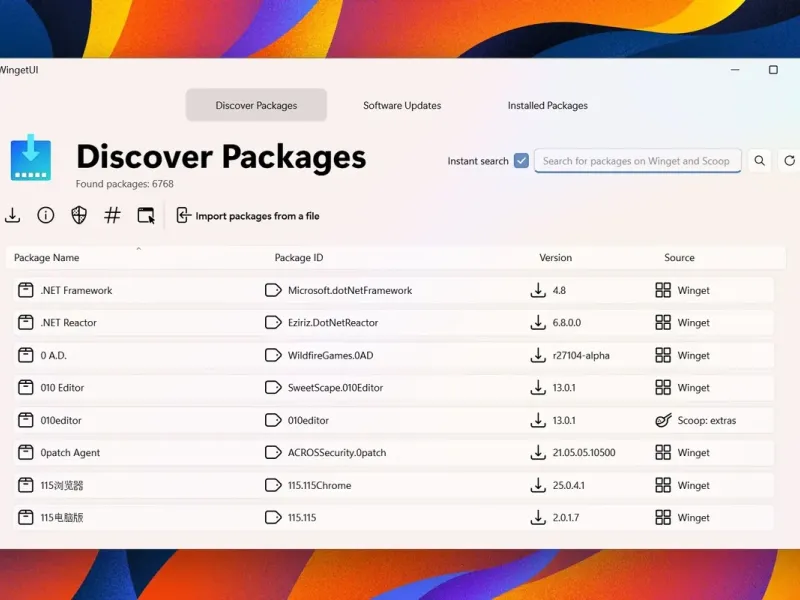Screen dimensions: 800x600
Task: Sort list by Source column header
Action: (679, 258)
